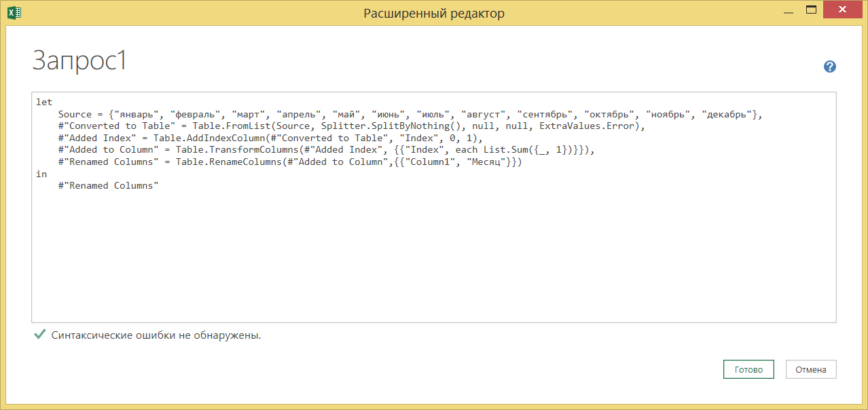The image size is (868, 410).
Task: Close the Расширенный редактор window
Action: [x=843, y=10]
